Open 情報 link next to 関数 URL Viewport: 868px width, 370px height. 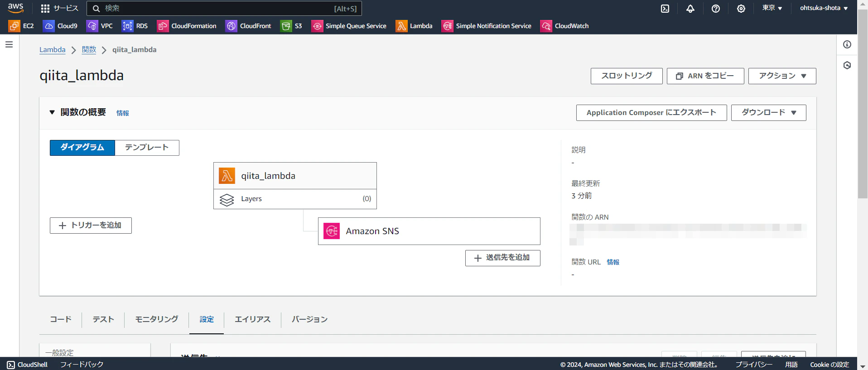click(x=613, y=262)
